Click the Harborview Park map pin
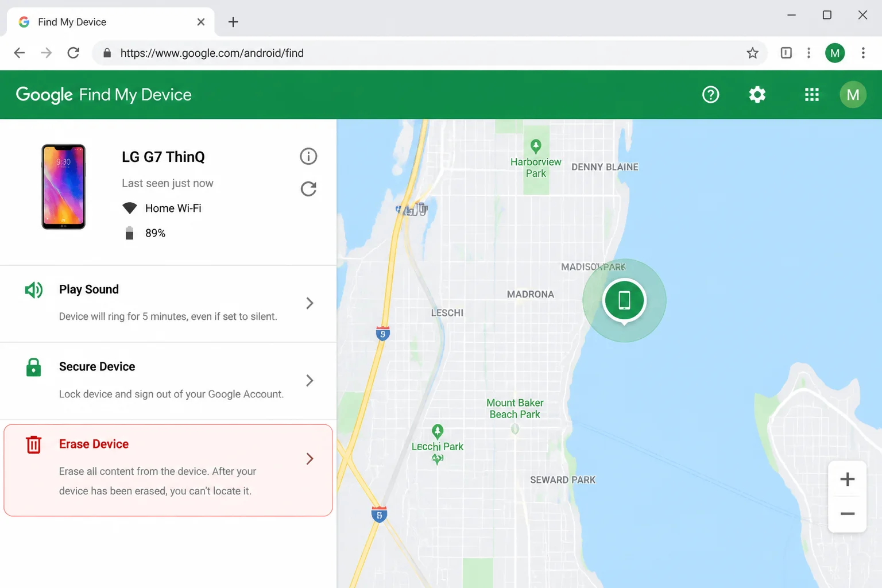882x588 pixels. (x=536, y=146)
